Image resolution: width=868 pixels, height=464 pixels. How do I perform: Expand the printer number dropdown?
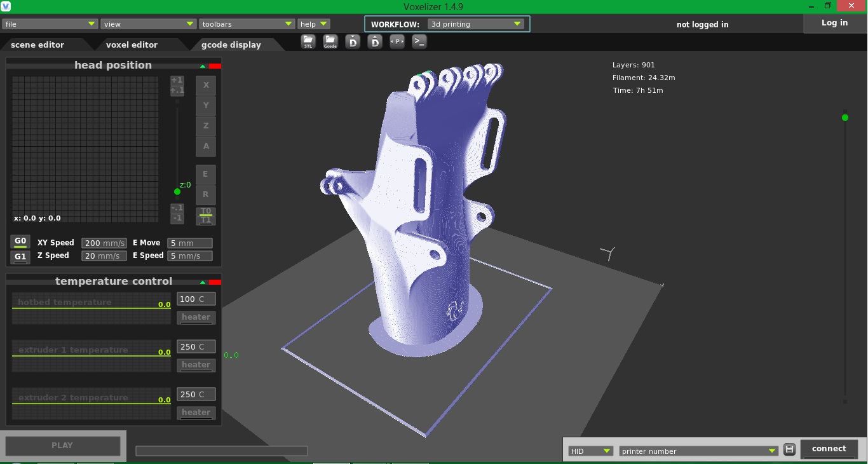(698, 451)
